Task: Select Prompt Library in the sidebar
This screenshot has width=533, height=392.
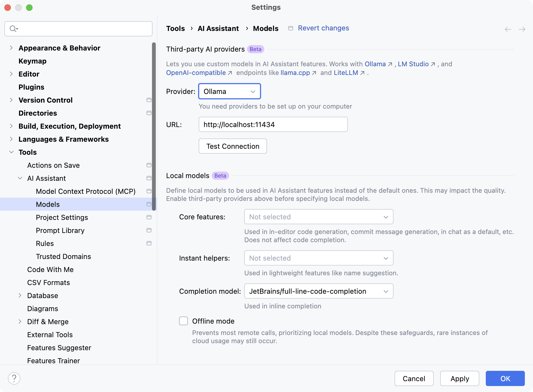Action: pos(60,230)
